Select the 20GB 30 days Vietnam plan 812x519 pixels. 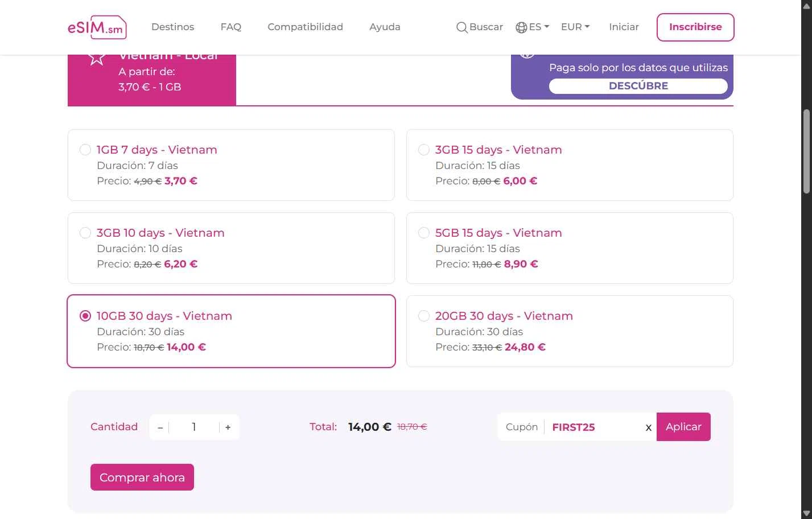coord(570,331)
